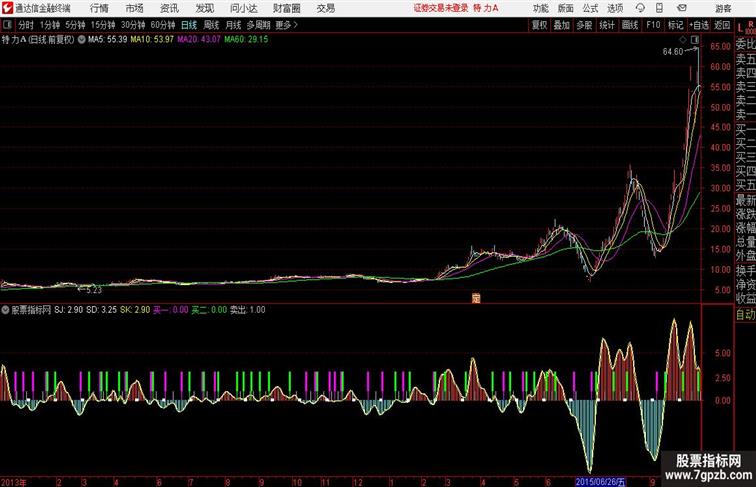This screenshot has width=756, height=487.
Task: Click the 游客 guest account label
Action: [x=723, y=8]
